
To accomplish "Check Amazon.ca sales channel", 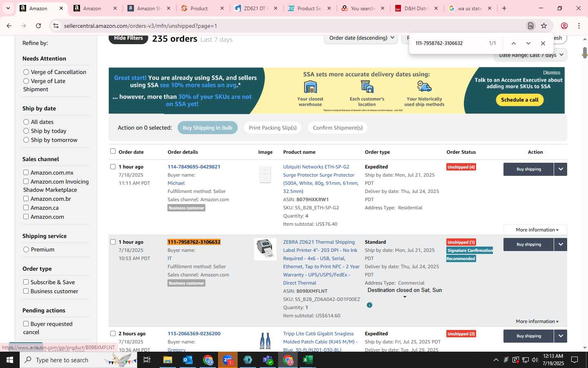I will coord(26,208).
